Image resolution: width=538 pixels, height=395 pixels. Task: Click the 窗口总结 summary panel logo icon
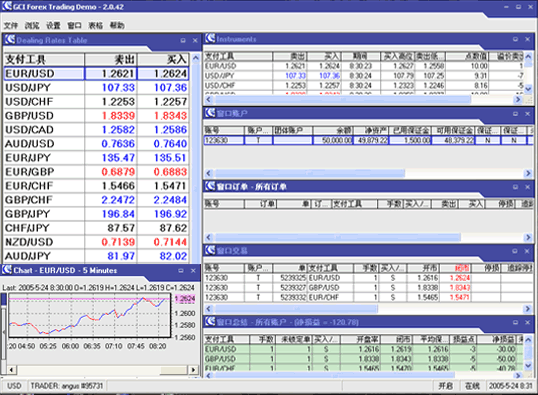(210, 322)
